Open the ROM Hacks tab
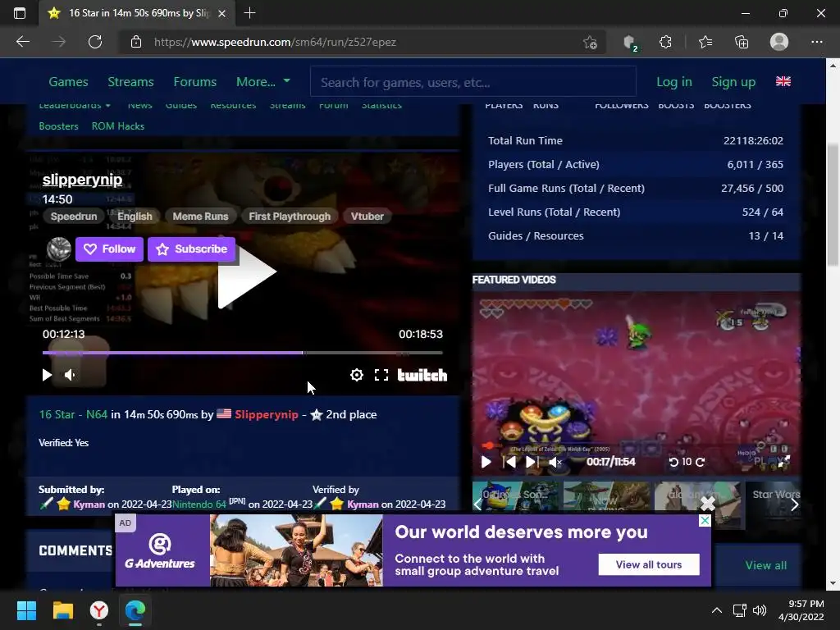The height and width of the screenshot is (630, 840). [118, 126]
